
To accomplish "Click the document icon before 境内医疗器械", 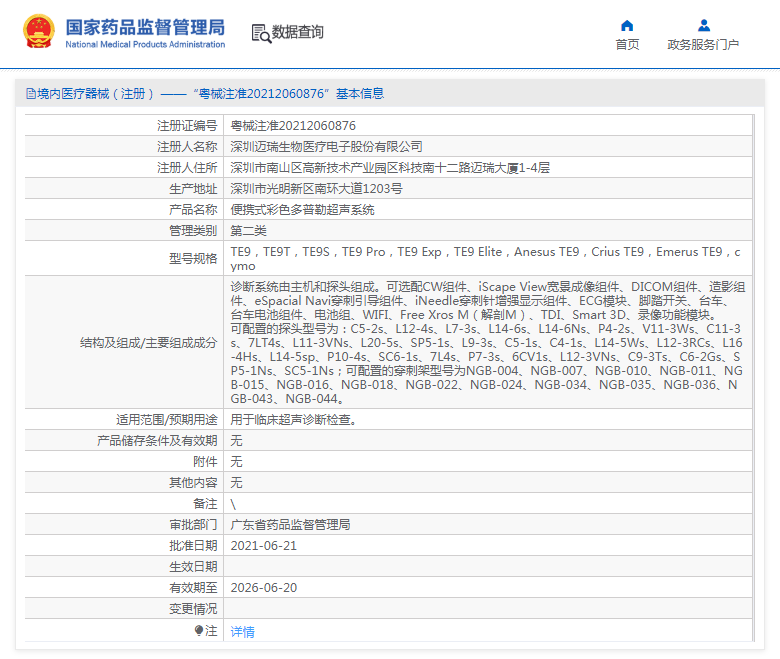I will tap(30, 94).
